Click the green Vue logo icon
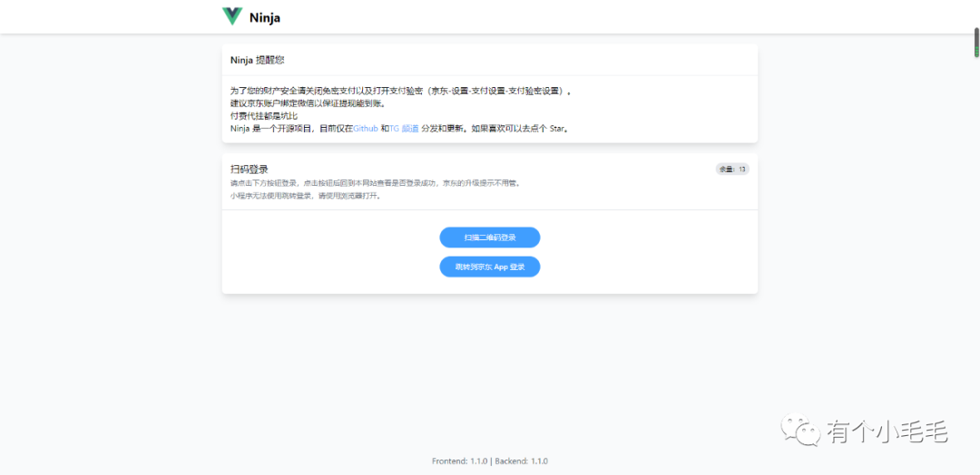This screenshot has width=980, height=475. 232,17
